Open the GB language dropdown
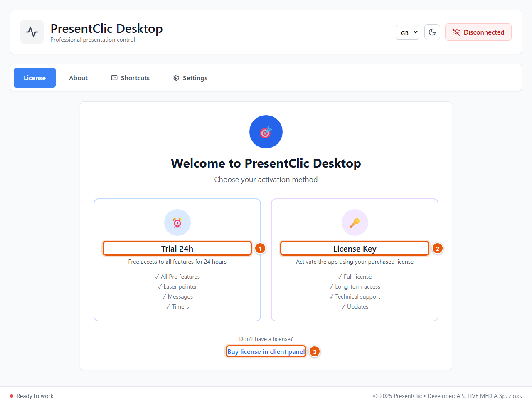 (x=407, y=32)
